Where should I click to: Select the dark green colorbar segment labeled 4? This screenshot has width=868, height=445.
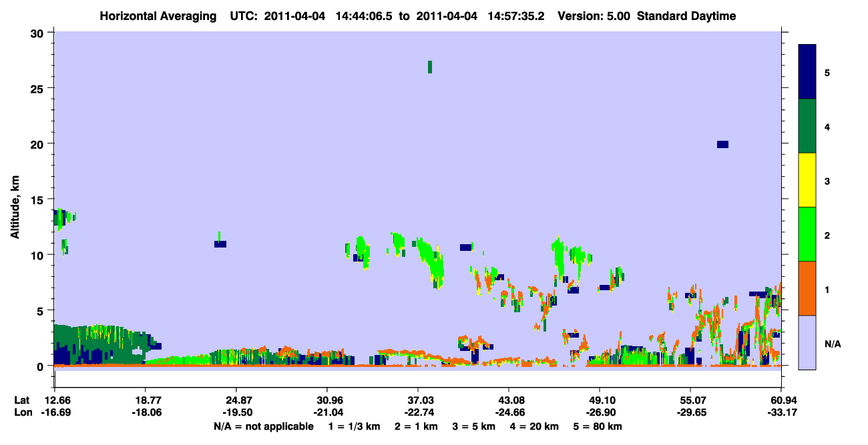click(807, 126)
